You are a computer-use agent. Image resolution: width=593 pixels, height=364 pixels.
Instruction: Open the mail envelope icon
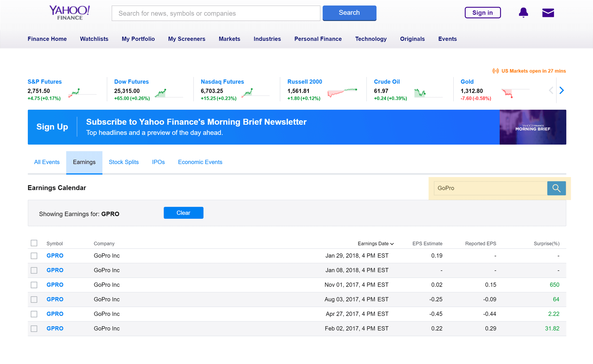click(548, 13)
